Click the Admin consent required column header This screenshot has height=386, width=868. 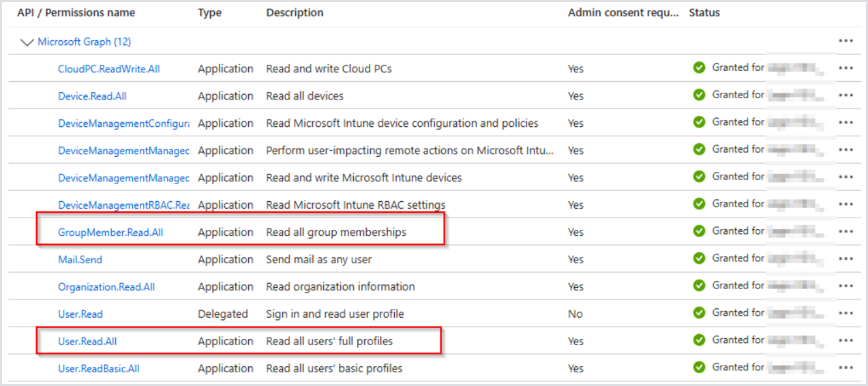(x=624, y=13)
